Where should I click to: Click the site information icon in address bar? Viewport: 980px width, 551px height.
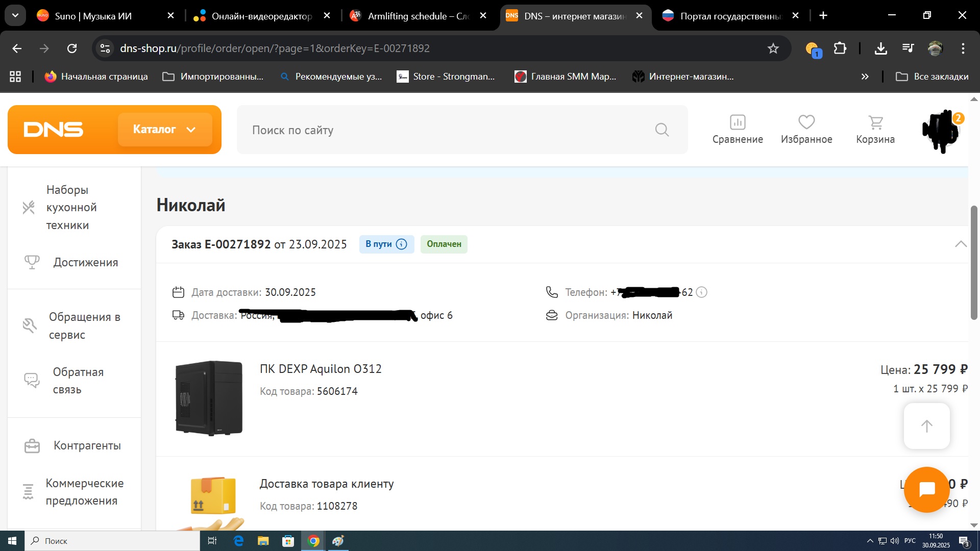click(x=105, y=48)
